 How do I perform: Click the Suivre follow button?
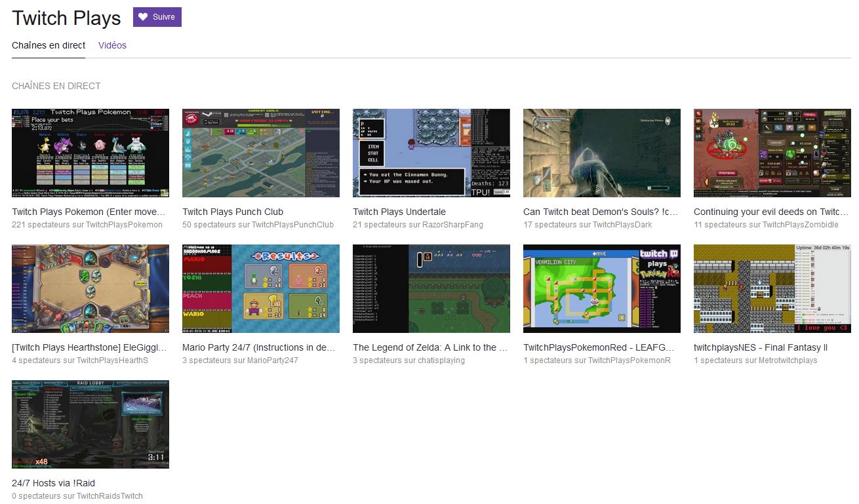point(157,17)
